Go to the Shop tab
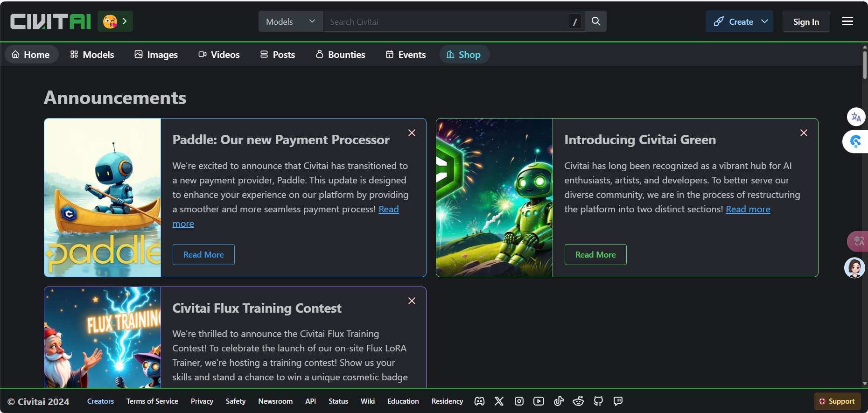The image size is (868, 413). pyautogui.click(x=463, y=55)
